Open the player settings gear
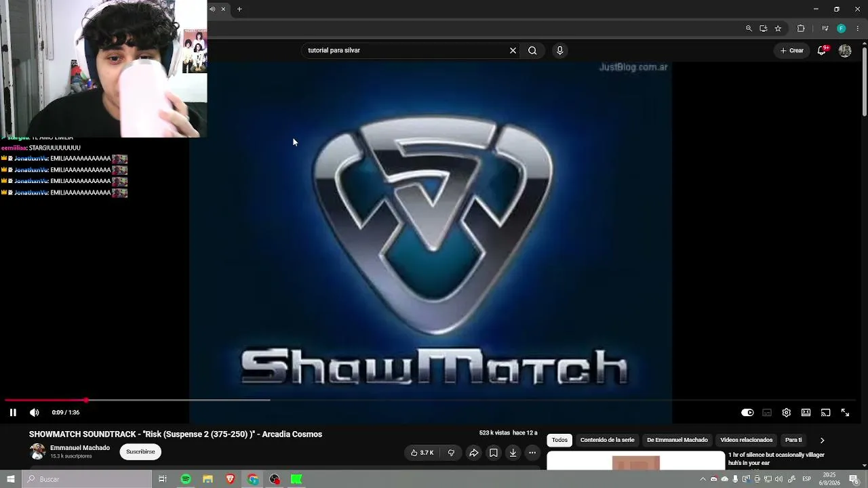868x488 pixels. click(787, 412)
